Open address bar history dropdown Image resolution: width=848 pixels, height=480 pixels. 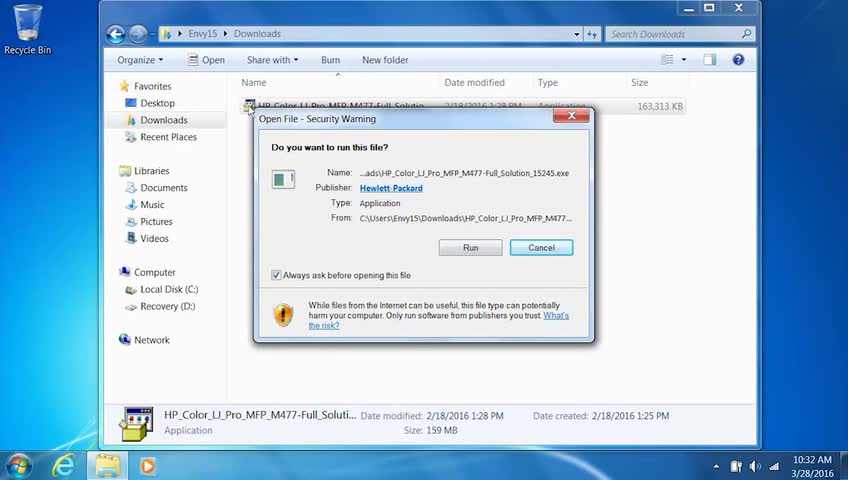coord(577,34)
